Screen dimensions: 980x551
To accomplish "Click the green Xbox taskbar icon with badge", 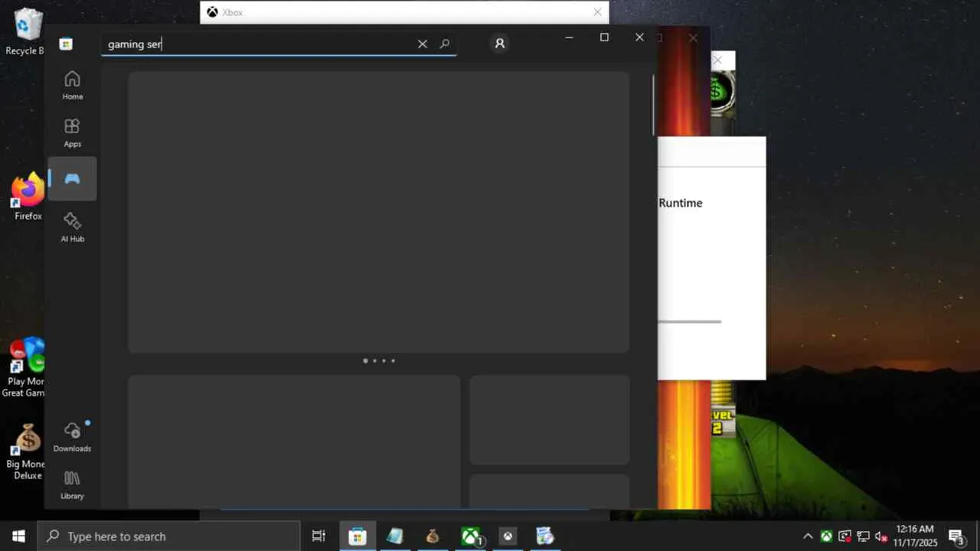I will click(471, 536).
